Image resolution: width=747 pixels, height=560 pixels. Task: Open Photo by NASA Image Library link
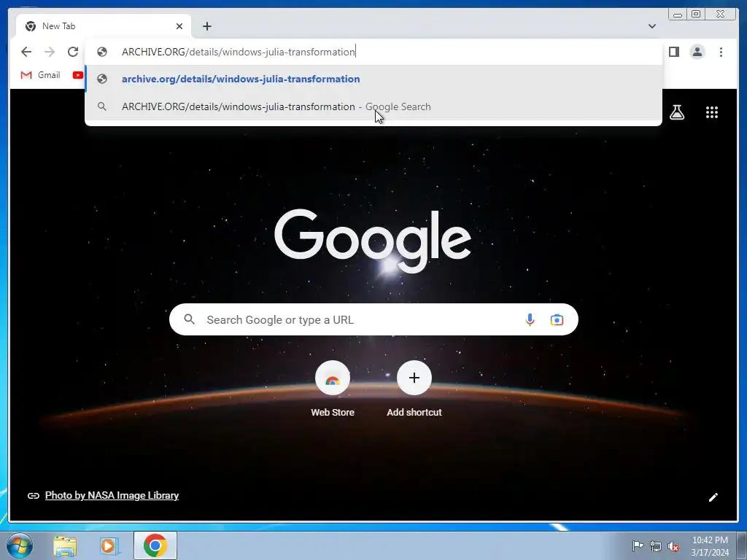112,495
